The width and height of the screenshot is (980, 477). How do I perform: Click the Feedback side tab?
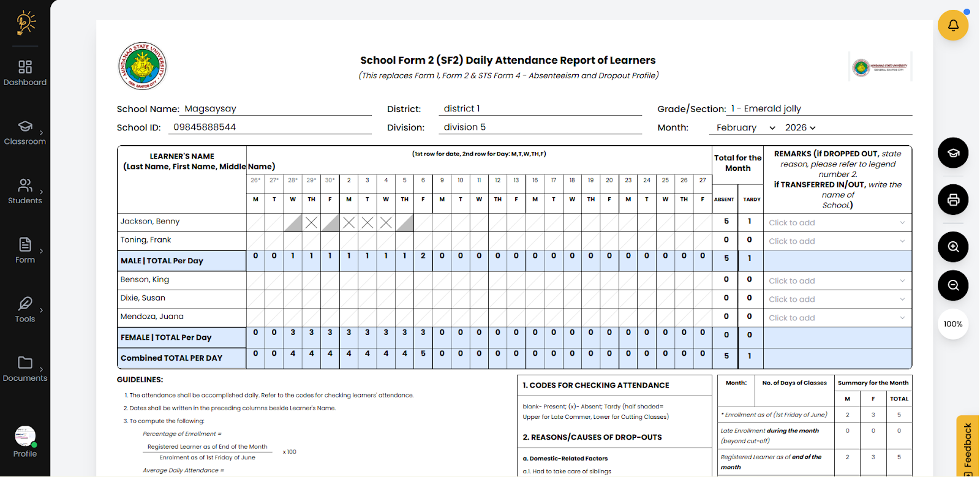coord(968,446)
